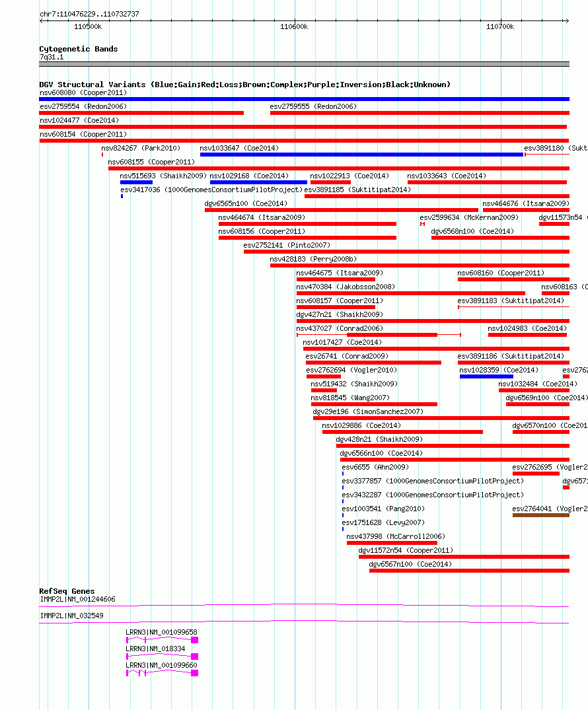
Task: Select the blue nsv1028359 gain bar
Action: (x=486, y=376)
